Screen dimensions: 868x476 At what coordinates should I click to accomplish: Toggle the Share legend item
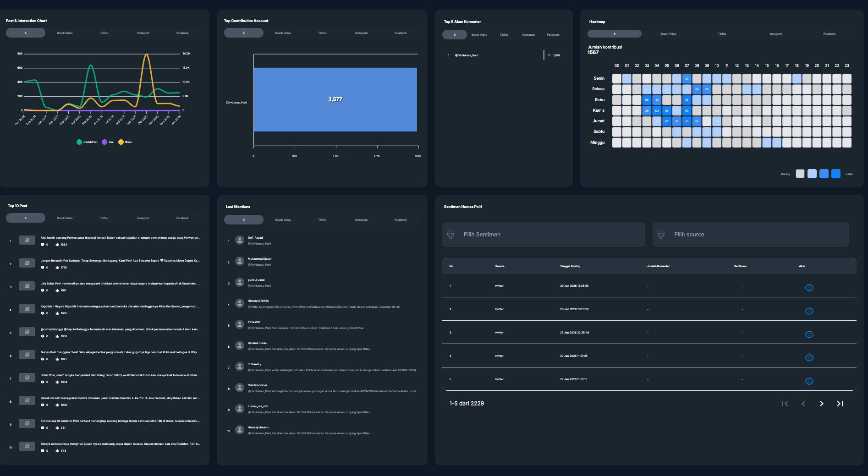tap(124, 142)
